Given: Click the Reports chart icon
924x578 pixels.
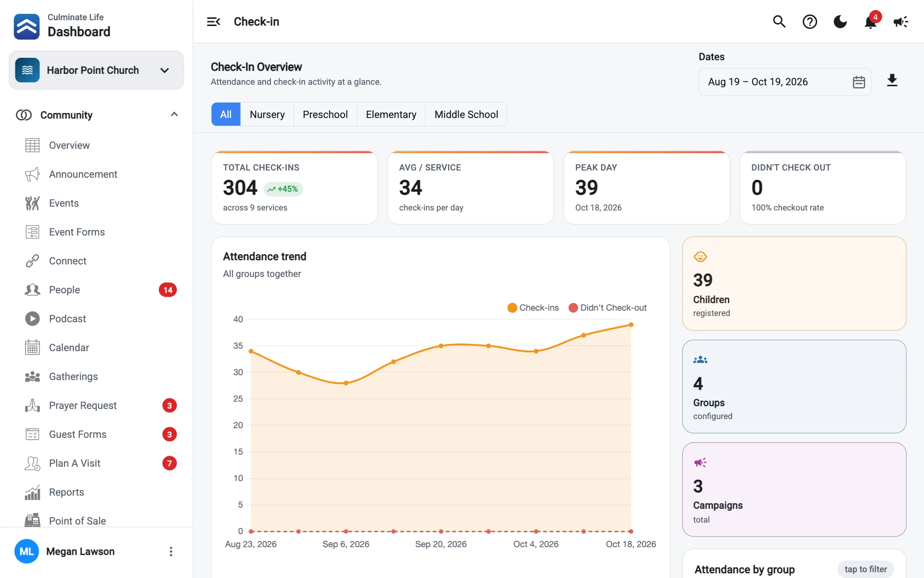Looking at the screenshot, I should click(32, 492).
